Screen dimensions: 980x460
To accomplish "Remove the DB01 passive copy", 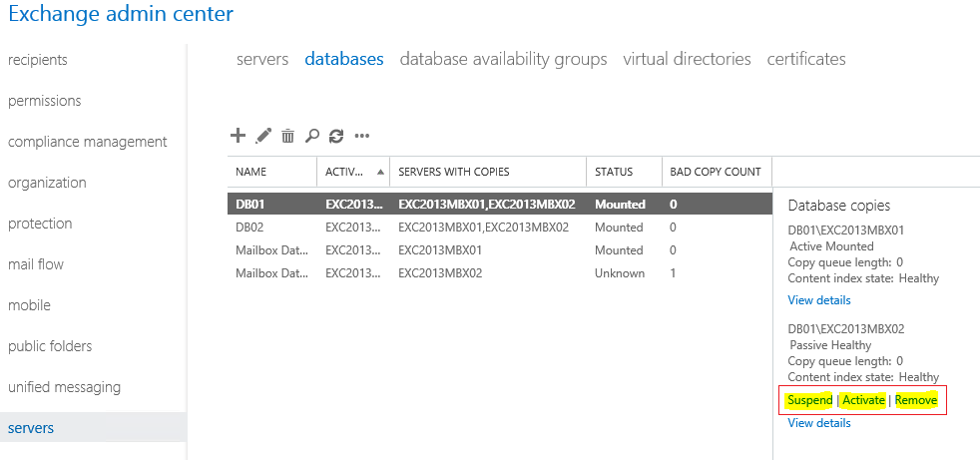I will point(916,400).
